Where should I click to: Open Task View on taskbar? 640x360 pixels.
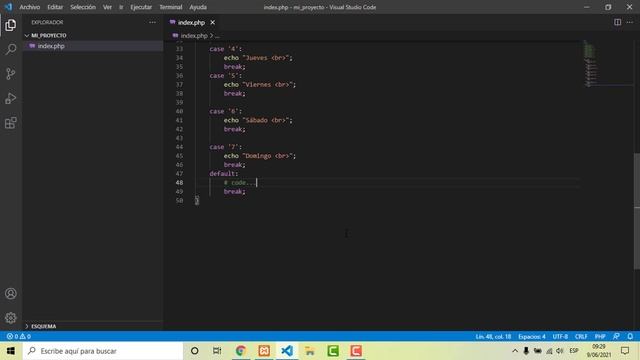[x=217, y=351]
